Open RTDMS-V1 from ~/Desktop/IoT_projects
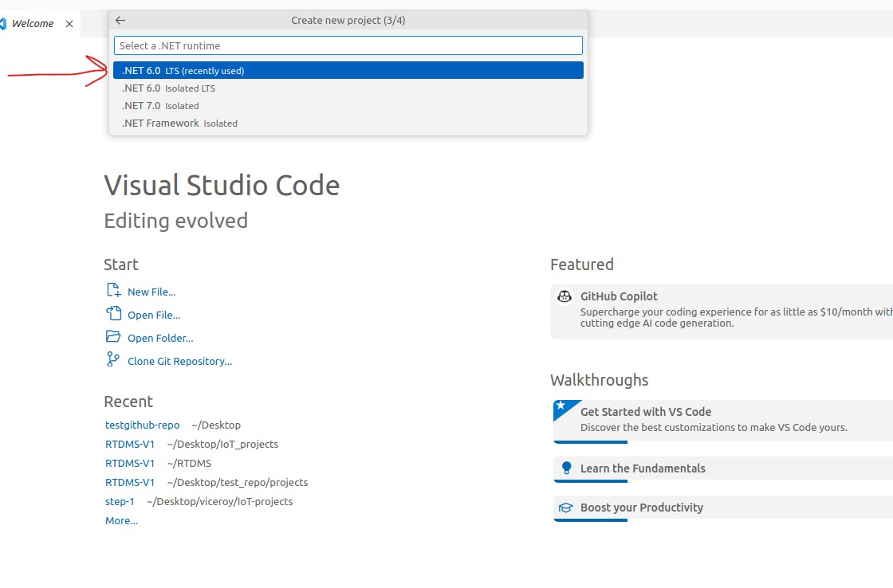This screenshot has width=893, height=588. click(130, 444)
